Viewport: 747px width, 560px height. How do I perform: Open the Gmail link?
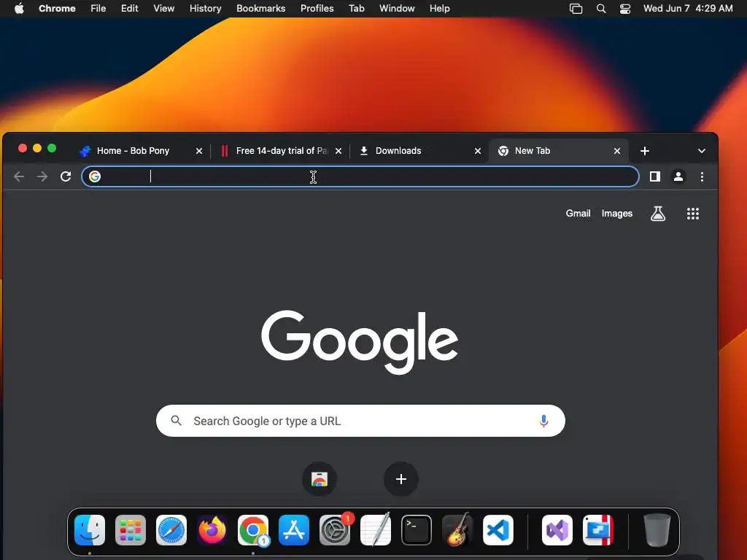tap(578, 214)
